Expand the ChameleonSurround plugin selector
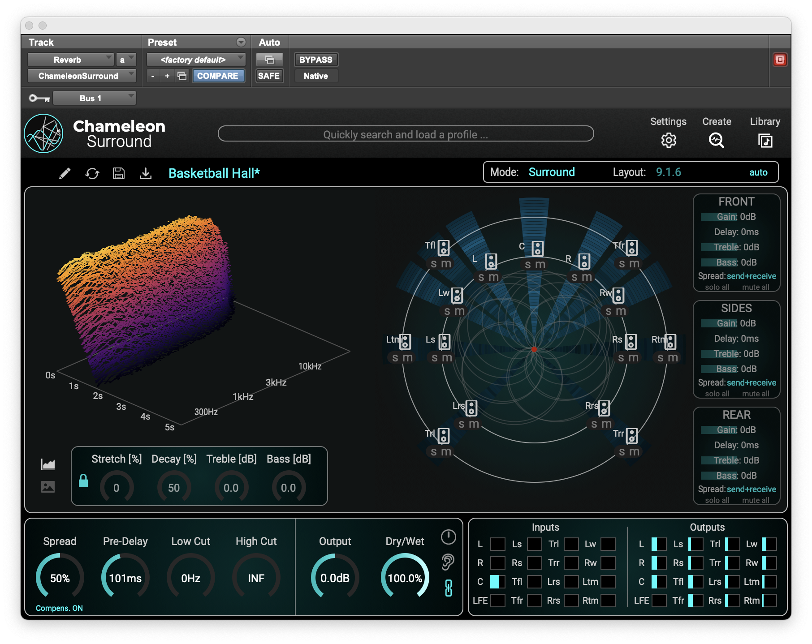 [82, 76]
